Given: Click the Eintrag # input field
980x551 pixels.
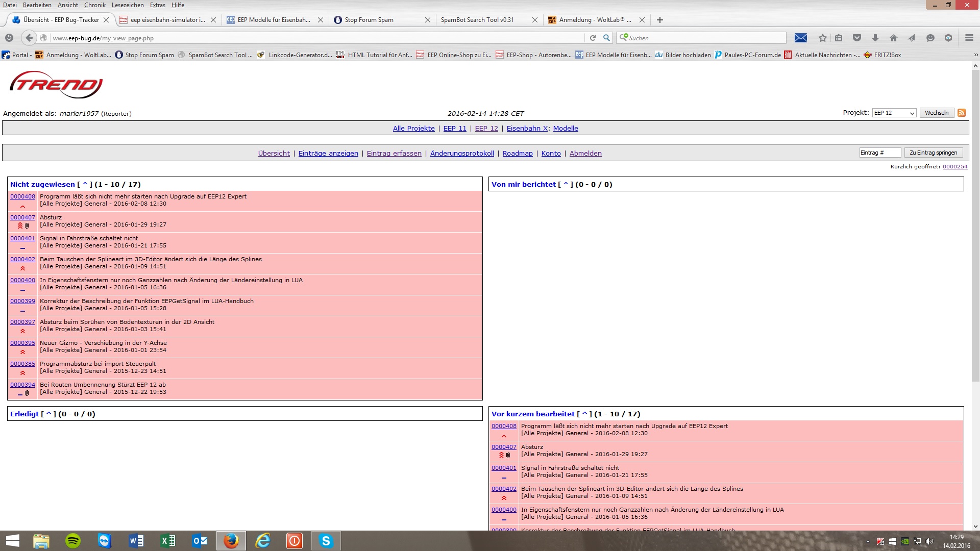Looking at the screenshot, I should pos(879,153).
